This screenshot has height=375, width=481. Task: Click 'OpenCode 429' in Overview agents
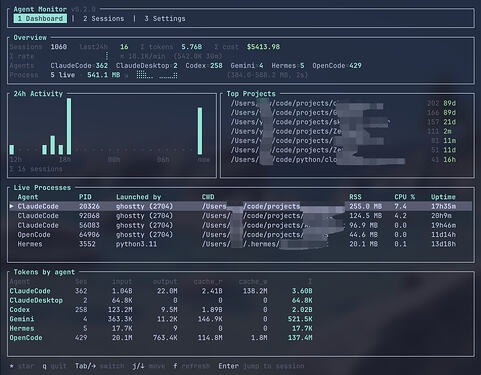(337, 66)
